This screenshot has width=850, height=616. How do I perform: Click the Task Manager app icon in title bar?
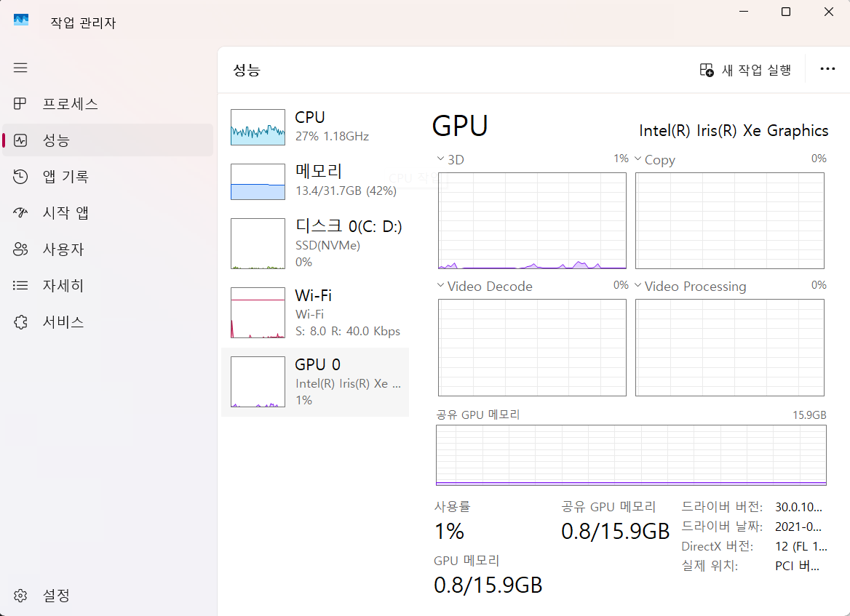tap(21, 20)
